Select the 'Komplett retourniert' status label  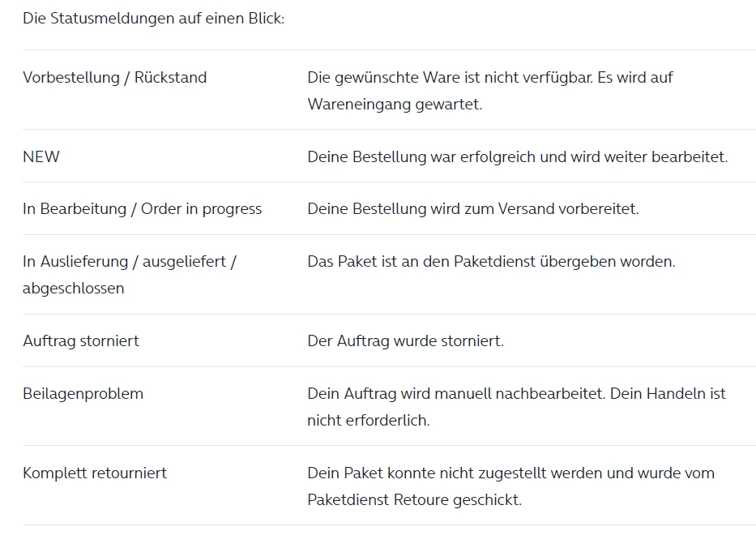pos(95,473)
